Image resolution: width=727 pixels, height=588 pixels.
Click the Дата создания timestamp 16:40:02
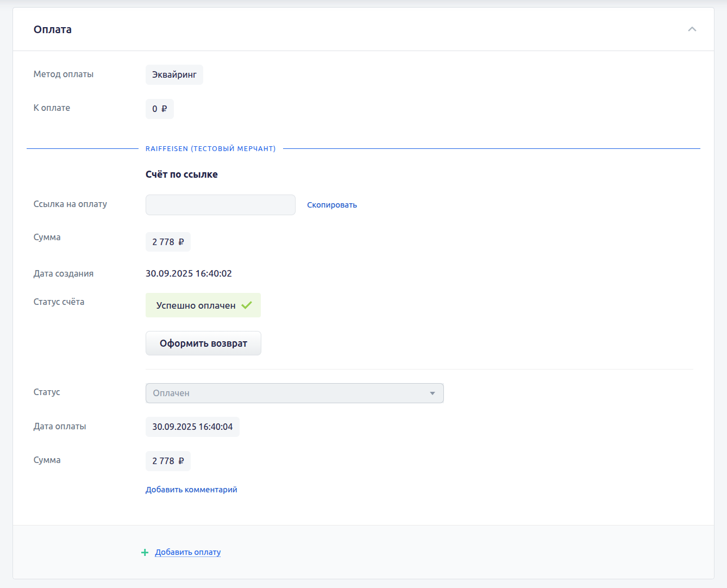189,273
